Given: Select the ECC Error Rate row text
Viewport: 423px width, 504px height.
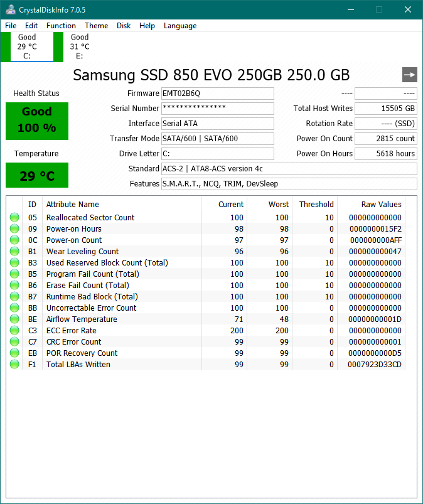Looking at the screenshot, I should click(72, 330).
